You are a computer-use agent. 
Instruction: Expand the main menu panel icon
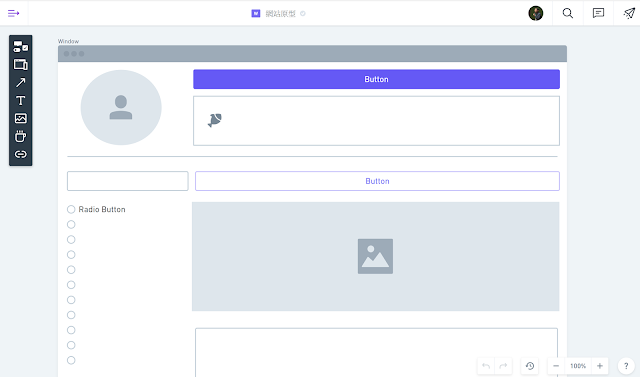pyautogui.click(x=13, y=13)
